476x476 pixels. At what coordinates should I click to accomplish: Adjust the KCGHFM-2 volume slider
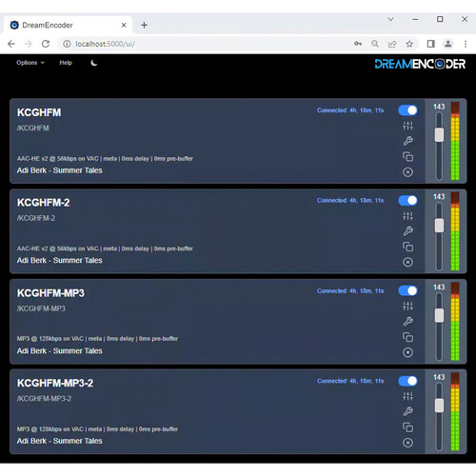[439, 226]
